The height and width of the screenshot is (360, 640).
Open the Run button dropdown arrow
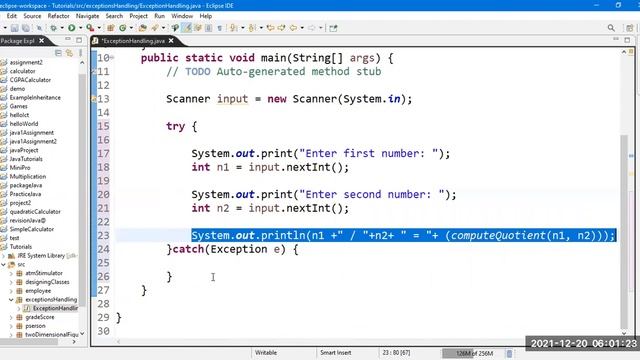[x=80, y=28]
